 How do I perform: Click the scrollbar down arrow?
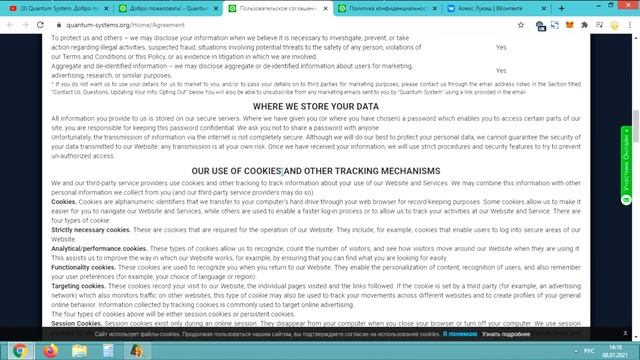[636, 337]
